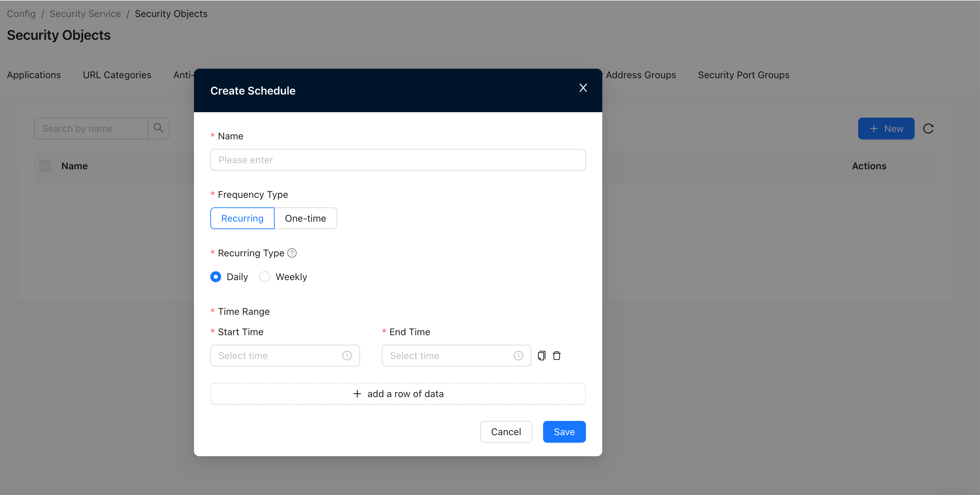This screenshot has height=495, width=980.
Task: Refresh the Security Objects list
Action: coord(928,129)
